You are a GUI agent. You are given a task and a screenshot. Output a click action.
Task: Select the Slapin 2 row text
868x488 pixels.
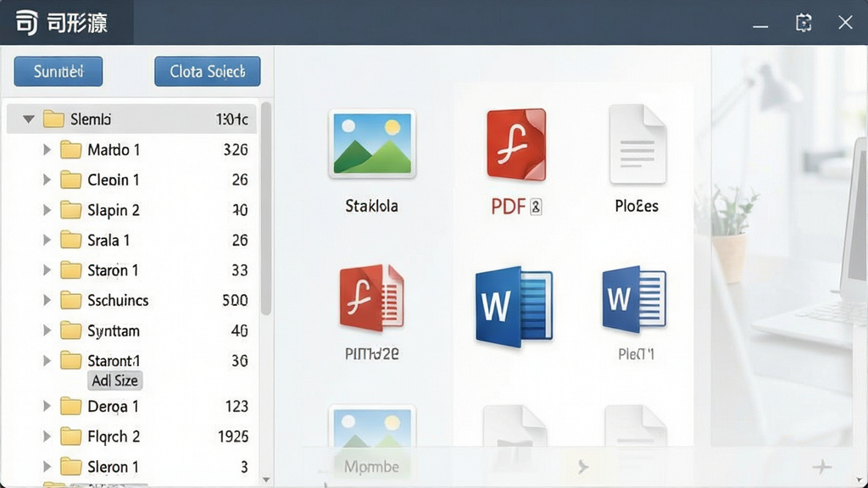point(114,210)
